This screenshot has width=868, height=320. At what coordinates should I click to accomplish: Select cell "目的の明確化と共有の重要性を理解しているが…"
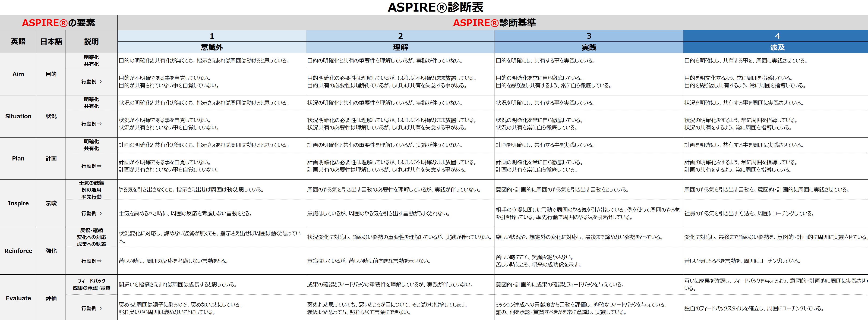click(x=400, y=61)
